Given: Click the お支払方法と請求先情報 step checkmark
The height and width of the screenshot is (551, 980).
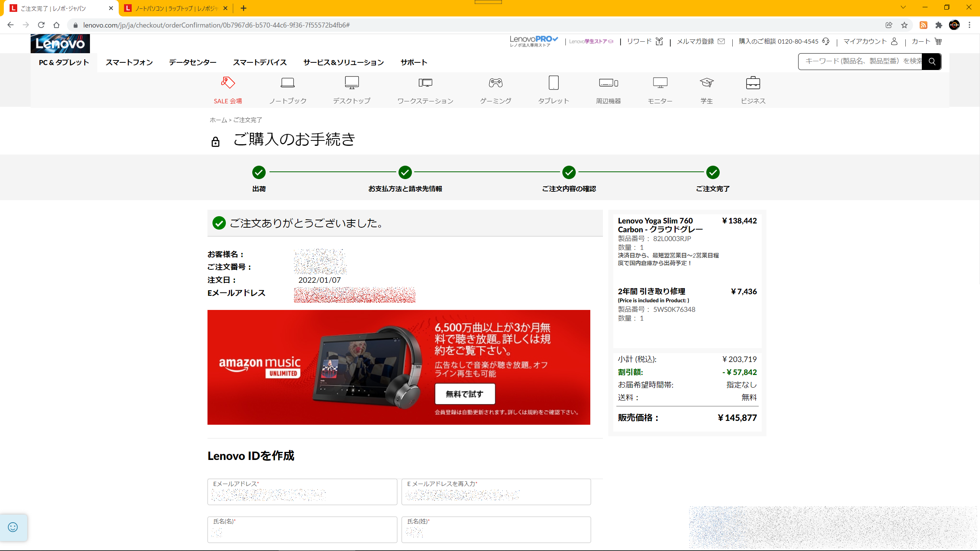Looking at the screenshot, I should [x=405, y=173].
